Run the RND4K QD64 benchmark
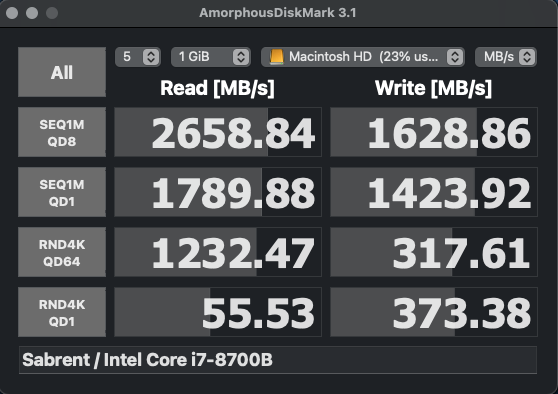The height and width of the screenshot is (394, 558). [62, 252]
